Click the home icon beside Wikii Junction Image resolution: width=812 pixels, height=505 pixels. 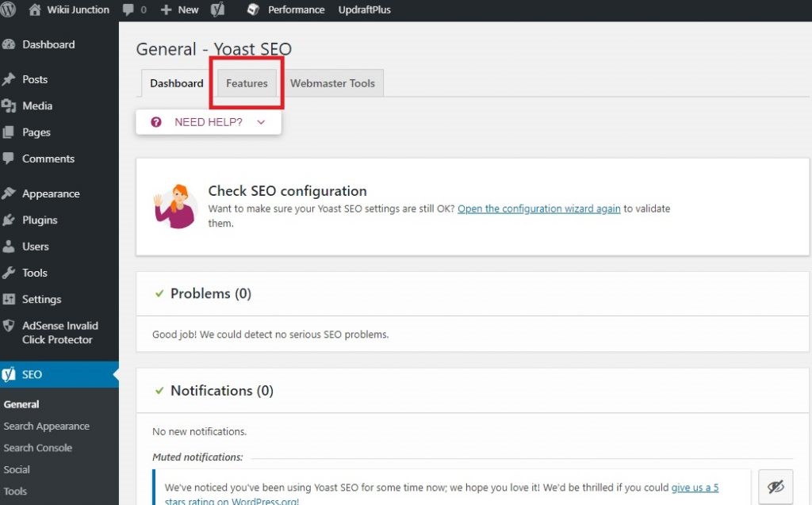click(35, 10)
